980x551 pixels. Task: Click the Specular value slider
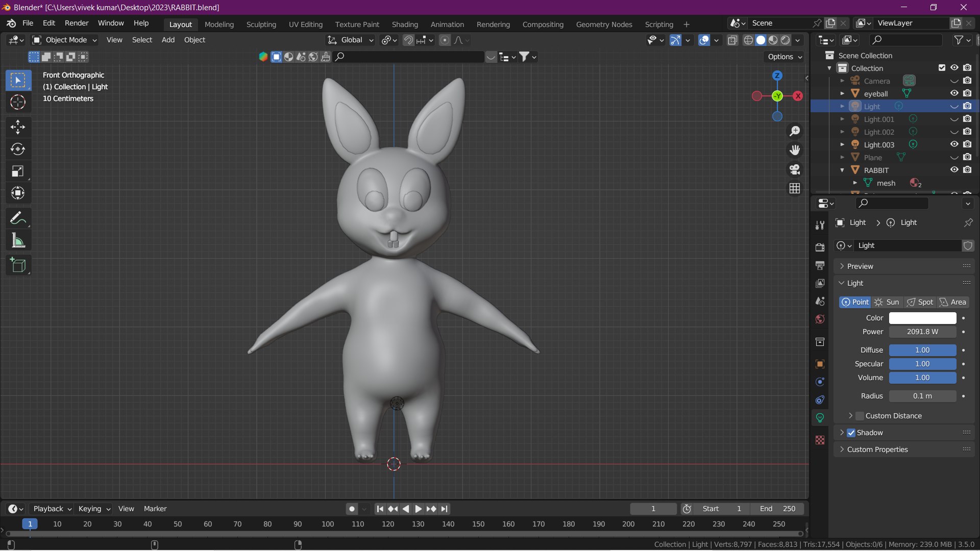point(922,364)
